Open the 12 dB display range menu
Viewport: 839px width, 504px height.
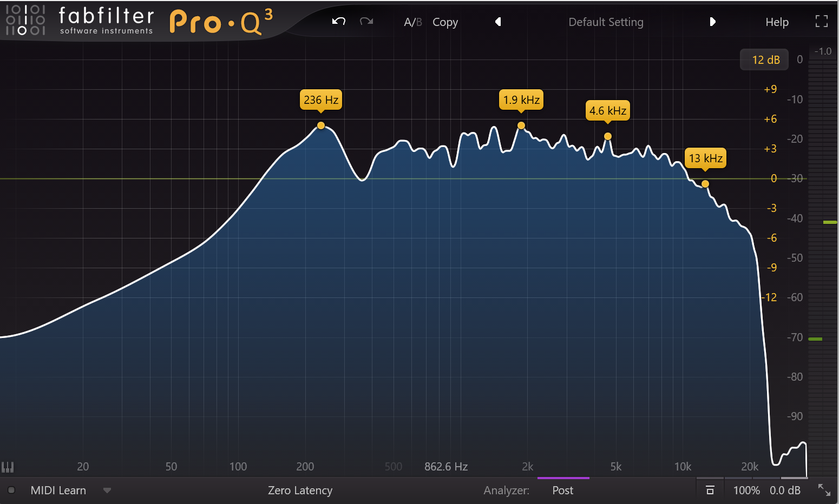(x=765, y=60)
